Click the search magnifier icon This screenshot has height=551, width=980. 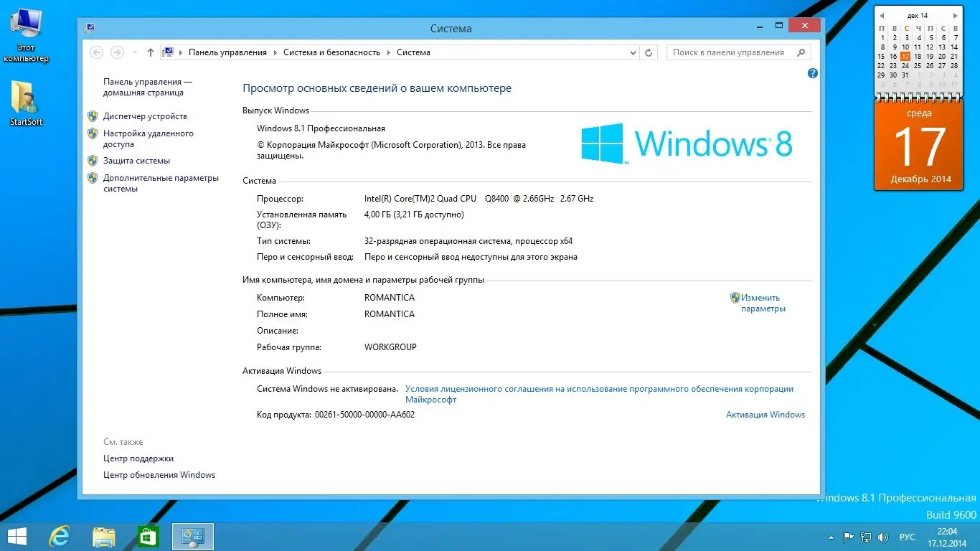(x=802, y=52)
